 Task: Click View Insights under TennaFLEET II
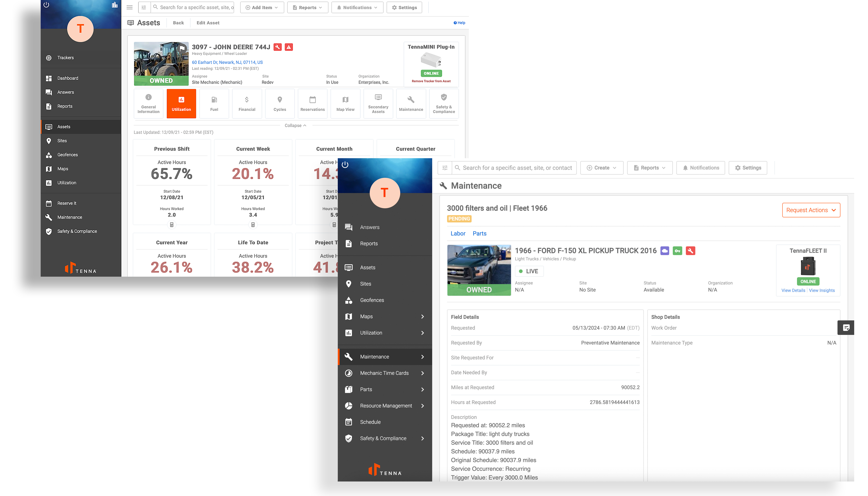pos(822,290)
